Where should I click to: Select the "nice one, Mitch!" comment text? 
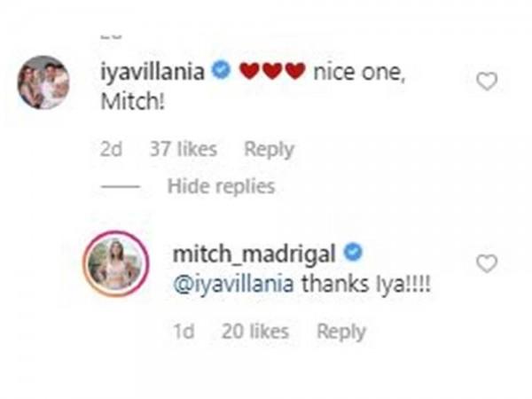253,87
